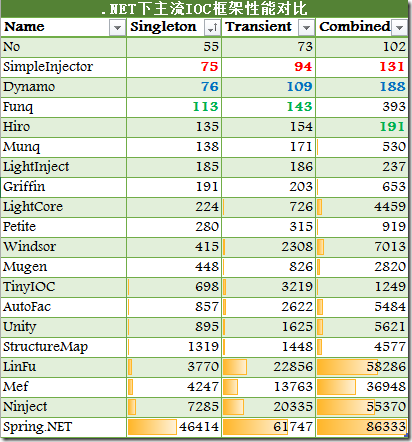Select Singleton value 55 in No row

(x=211, y=47)
